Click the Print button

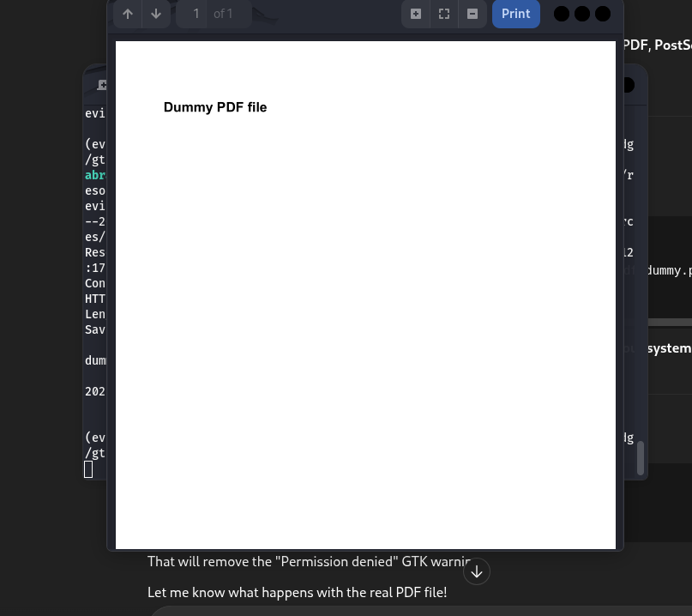point(516,14)
